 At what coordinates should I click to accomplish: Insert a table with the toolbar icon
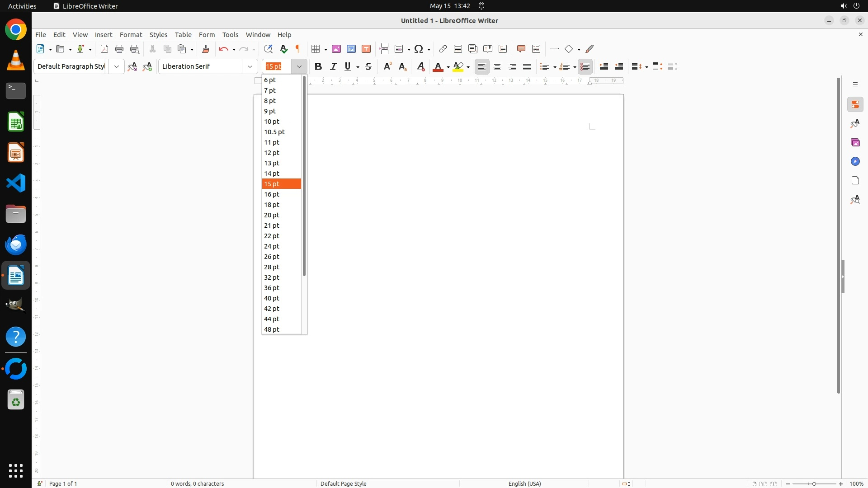[x=316, y=49]
